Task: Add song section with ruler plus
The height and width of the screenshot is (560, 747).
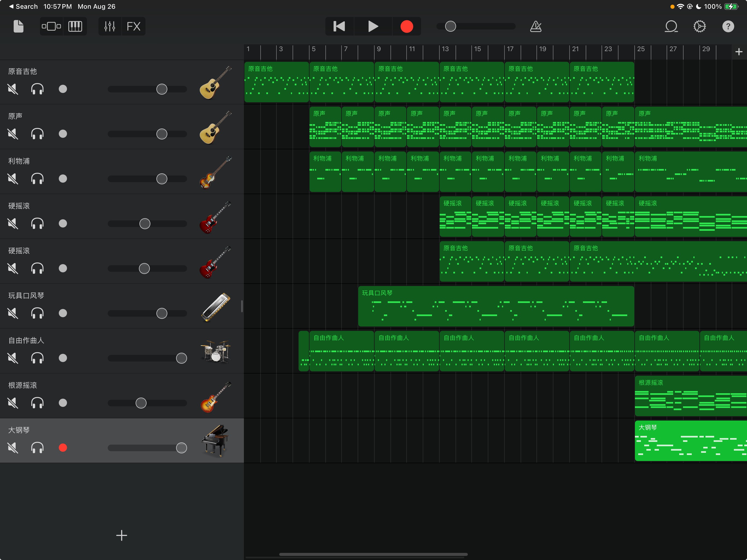Action: pos(739,52)
